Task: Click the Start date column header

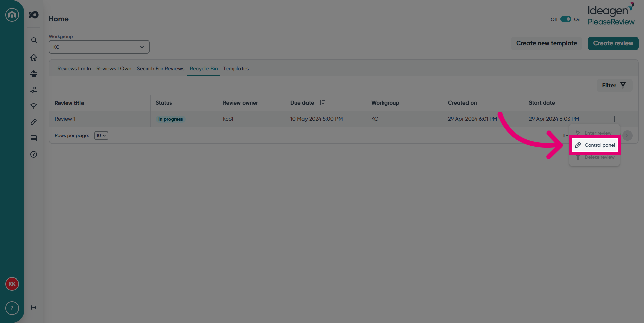Action: pos(542,103)
